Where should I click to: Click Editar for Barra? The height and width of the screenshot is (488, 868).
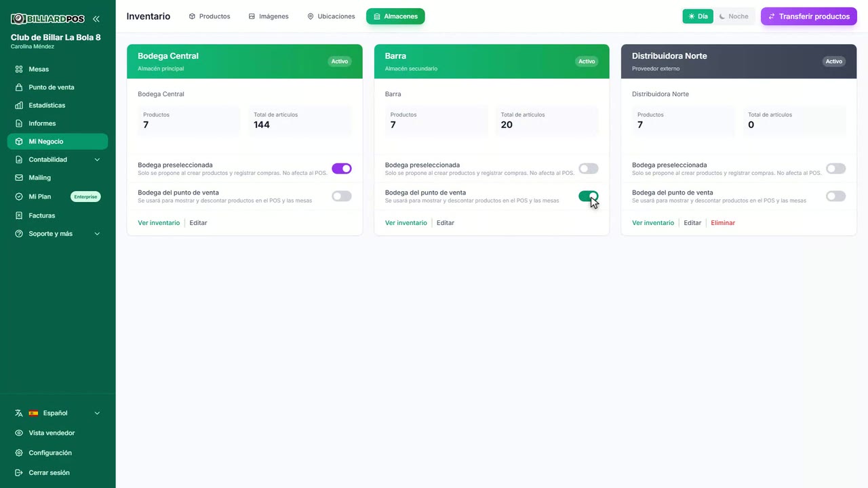pyautogui.click(x=446, y=223)
